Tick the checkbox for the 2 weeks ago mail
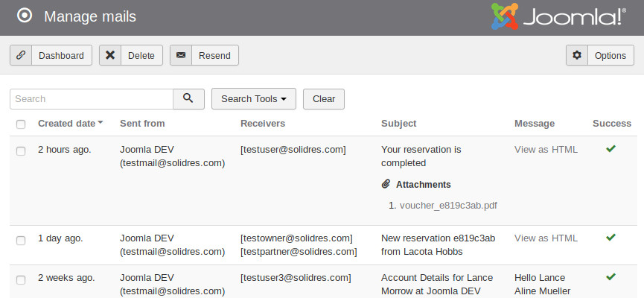644x298 pixels. pos(21,279)
